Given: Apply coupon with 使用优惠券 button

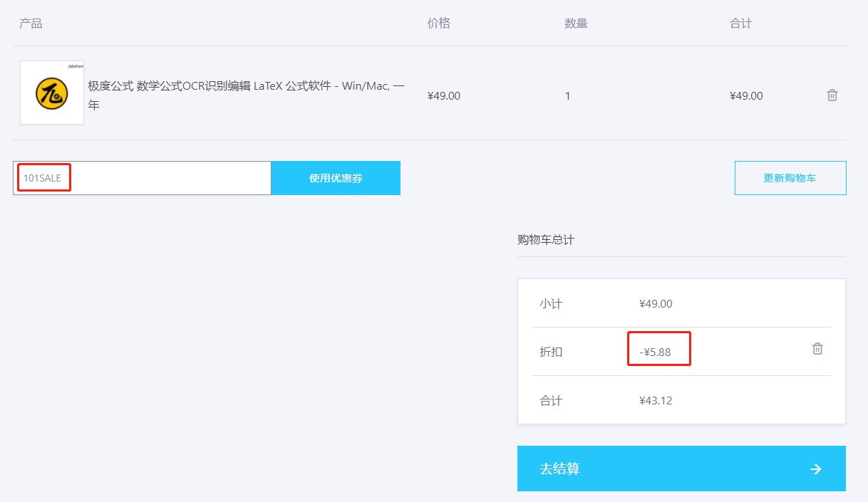Looking at the screenshot, I should [x=336, y=178].
